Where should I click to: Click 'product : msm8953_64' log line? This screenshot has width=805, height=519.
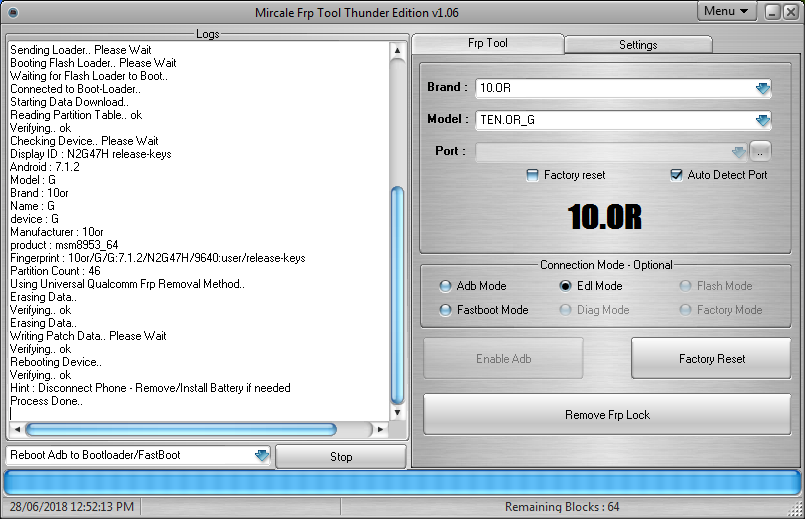coord(64,245)
